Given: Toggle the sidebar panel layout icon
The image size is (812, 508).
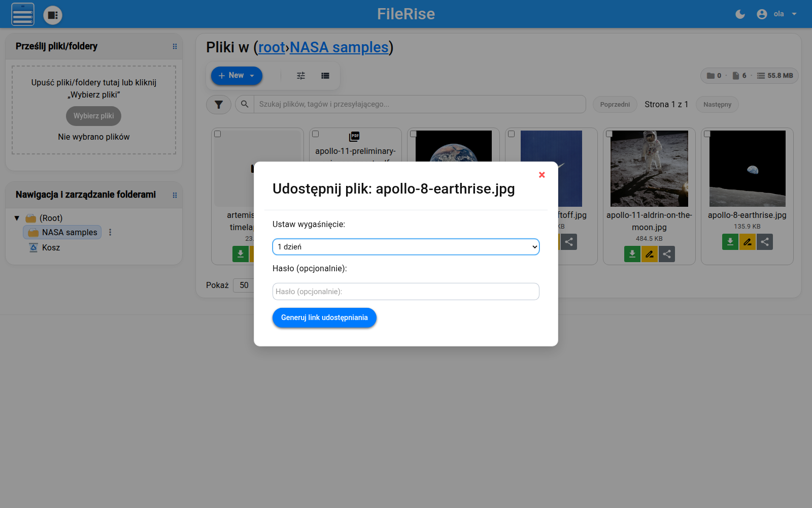Looking at the screenshot, I should 53,15.
